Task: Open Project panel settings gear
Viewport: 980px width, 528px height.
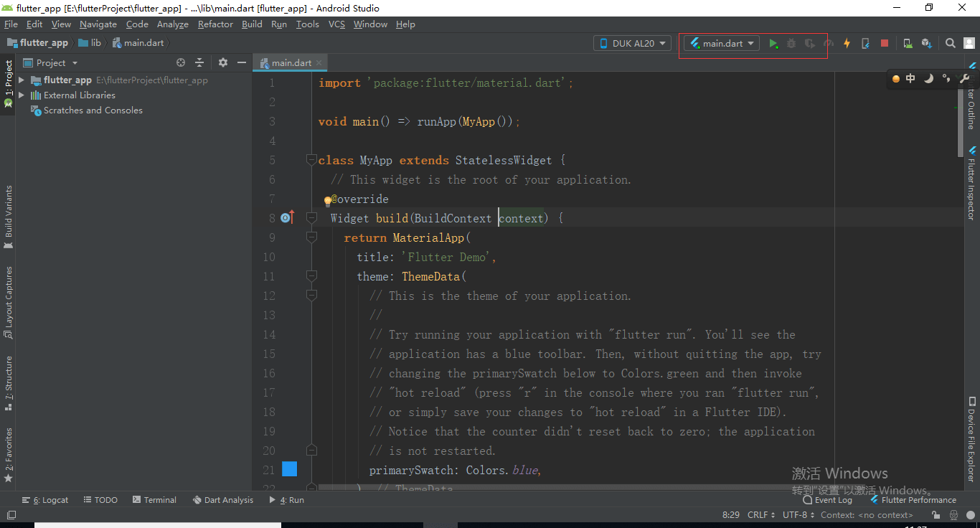Action: click(x=223, y=63)
